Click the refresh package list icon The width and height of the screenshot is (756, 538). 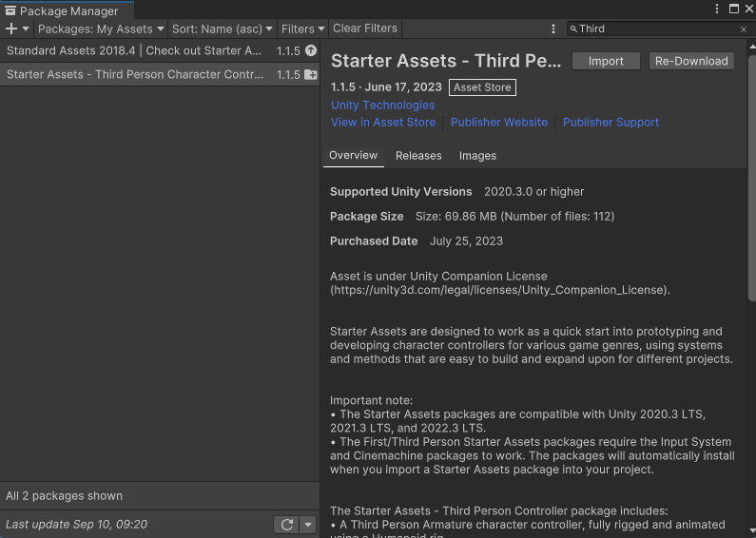pos(285,525)
